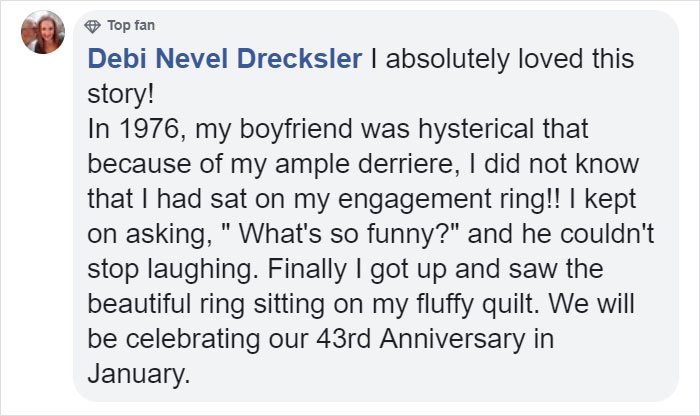Click the word "story!" on the second line
The height and width of the screenshot is (416, 700).
(x=121, y=94)
